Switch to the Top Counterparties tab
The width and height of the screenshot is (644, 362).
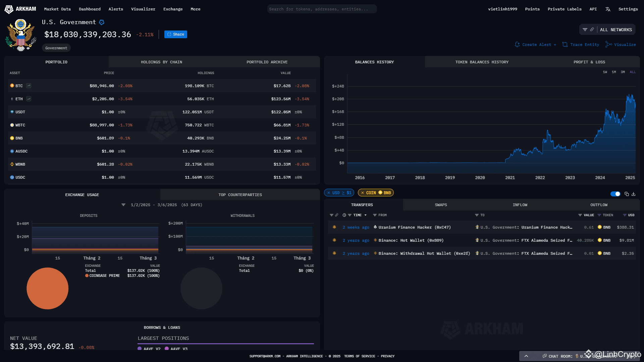(240, 195)
